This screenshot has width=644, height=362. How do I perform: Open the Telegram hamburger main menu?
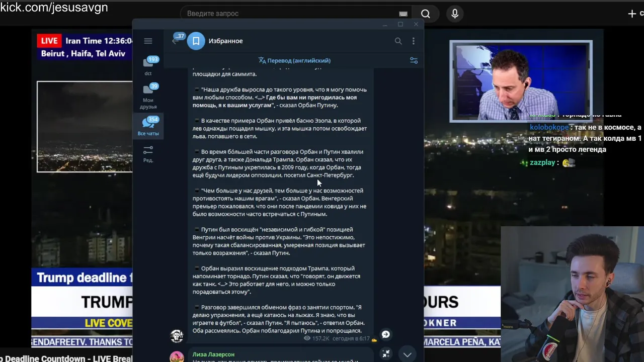[x=148, y=41]
